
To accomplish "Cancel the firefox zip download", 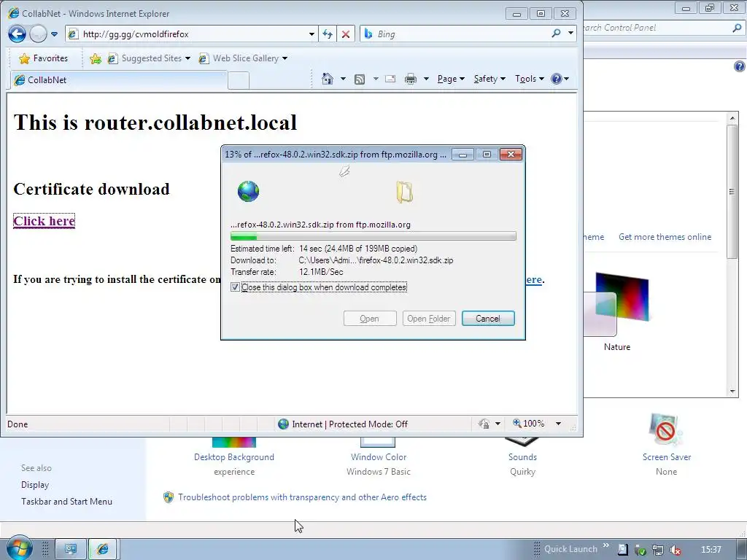I will click(488, 319).
